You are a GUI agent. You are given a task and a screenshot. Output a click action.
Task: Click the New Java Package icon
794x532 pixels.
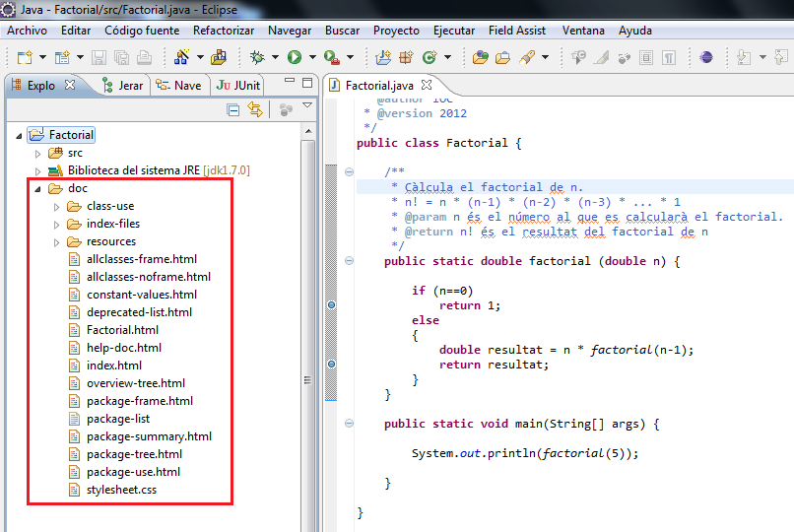click(x=406, y=58)
